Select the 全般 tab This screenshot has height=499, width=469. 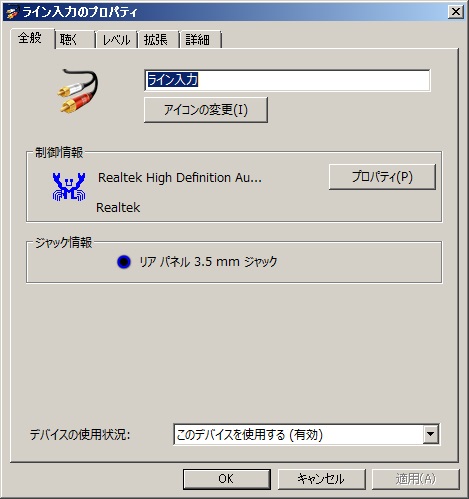32,38
